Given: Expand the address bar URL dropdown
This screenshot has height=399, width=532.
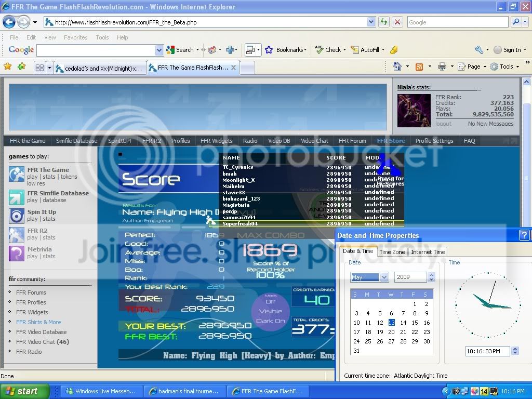Looking at the screenshot, I should tap(371, 22).
